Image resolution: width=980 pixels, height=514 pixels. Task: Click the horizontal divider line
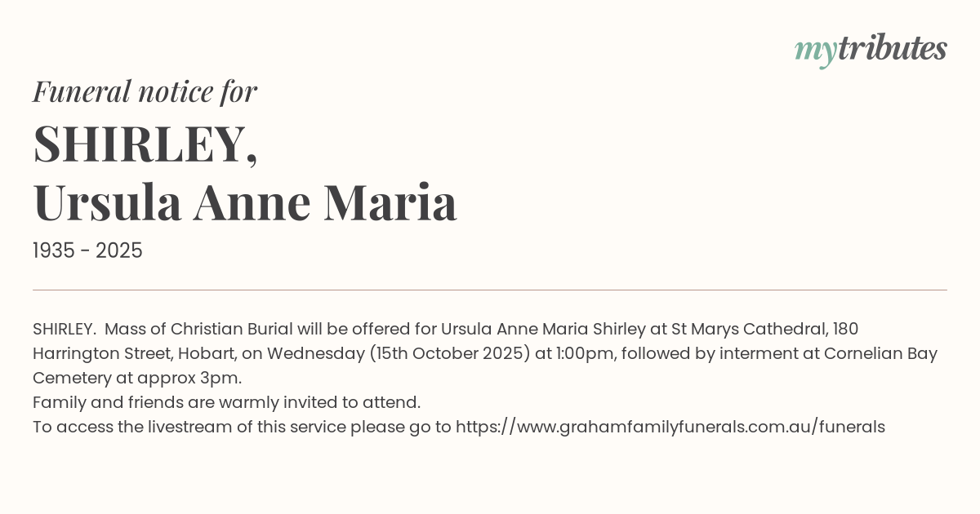490,290
